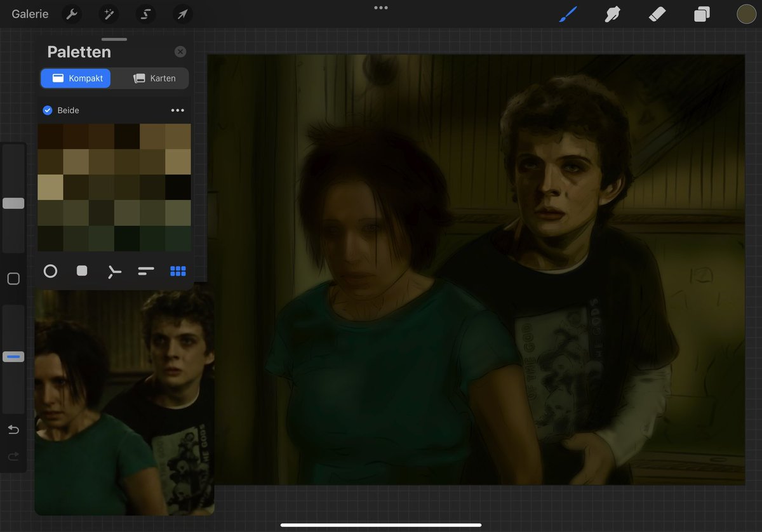The image size is (762, 532).
Task: Select the Eraser tool
Action: tap(657, 14)
